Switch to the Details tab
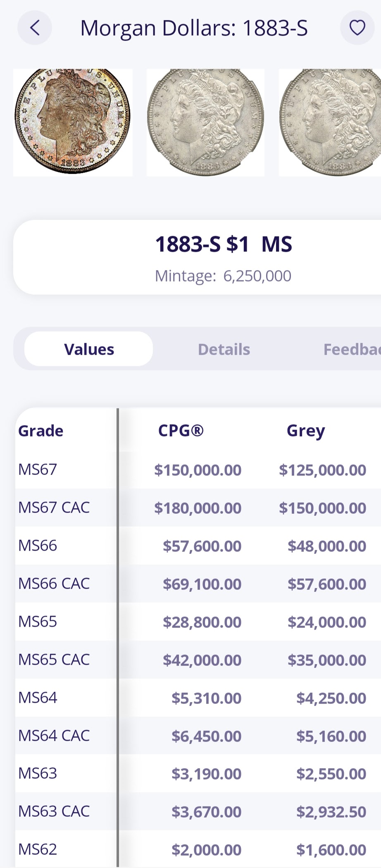The image size is (381, 868). (x=224, y=349)
